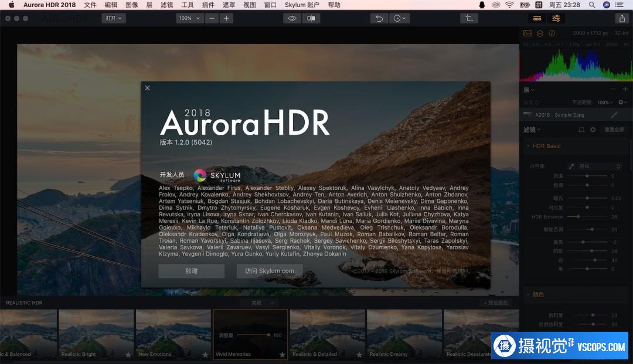
Task: Open the Apple menu
Action: (x=11, y=5)
